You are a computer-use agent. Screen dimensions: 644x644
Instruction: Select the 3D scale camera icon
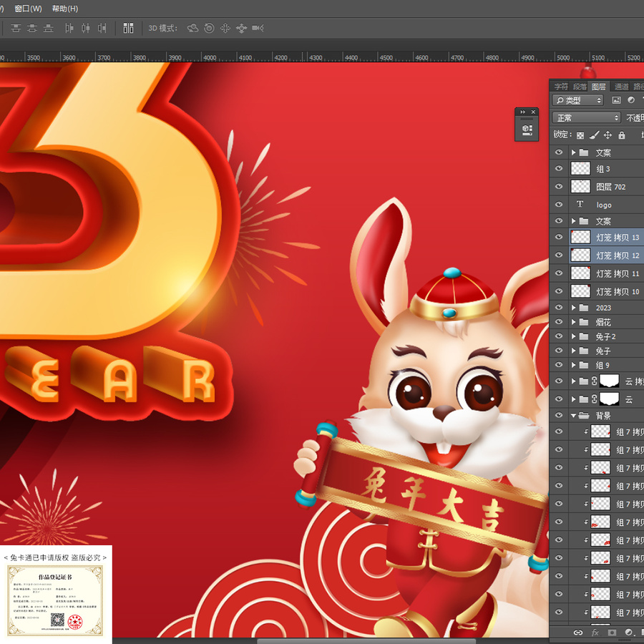click(258, 28)
